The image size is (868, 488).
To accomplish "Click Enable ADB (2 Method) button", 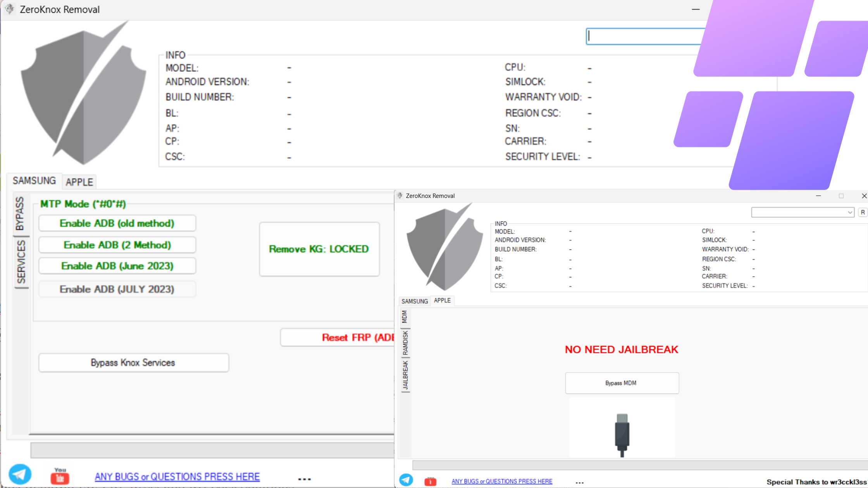I will tap(117, 245).
